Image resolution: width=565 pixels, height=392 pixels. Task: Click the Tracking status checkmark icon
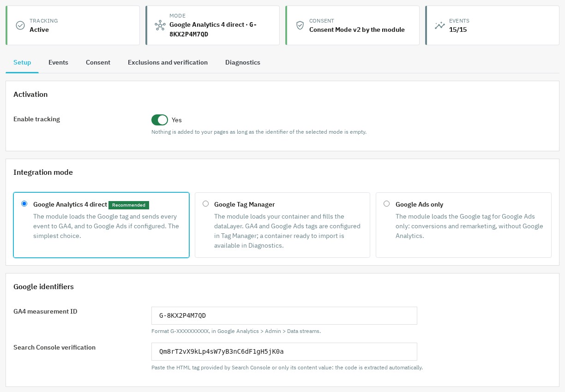pyautogui.click(x=20, y=25)
